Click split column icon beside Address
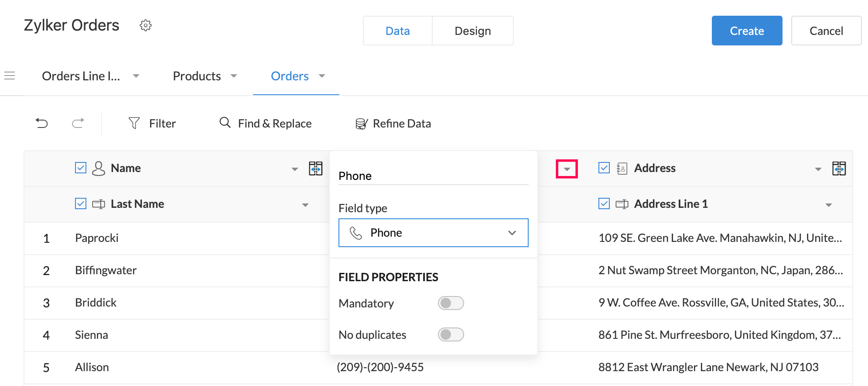 point(839,169)
